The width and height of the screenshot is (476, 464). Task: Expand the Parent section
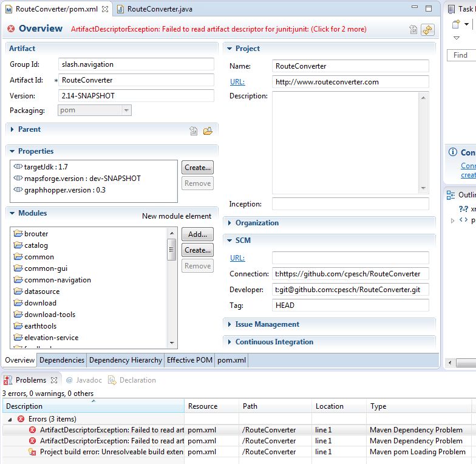coord(12,129)
